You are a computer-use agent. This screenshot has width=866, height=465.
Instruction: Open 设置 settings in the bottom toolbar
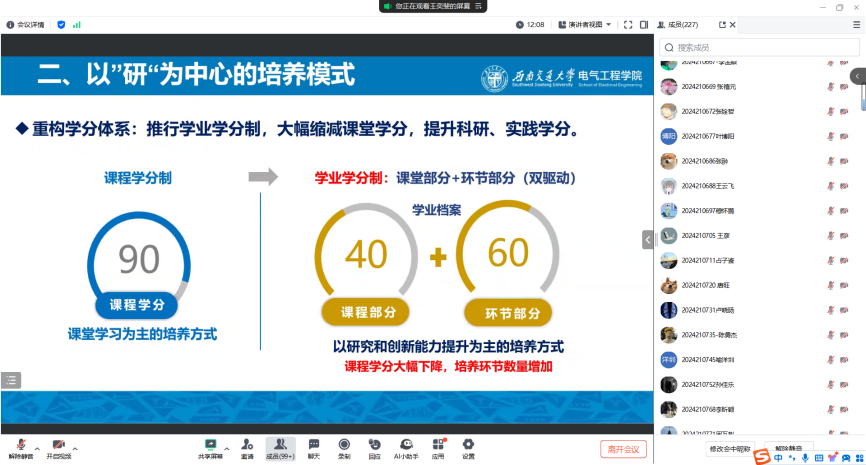pos(468,446)
